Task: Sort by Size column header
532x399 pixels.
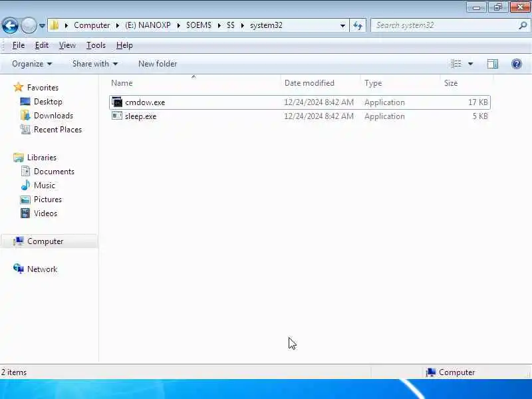Action: [466, 82]
